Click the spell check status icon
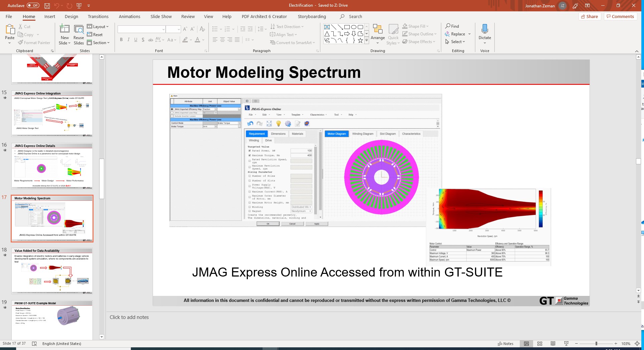Viewport: 644px width, 350px height. [x=34, y=344]
